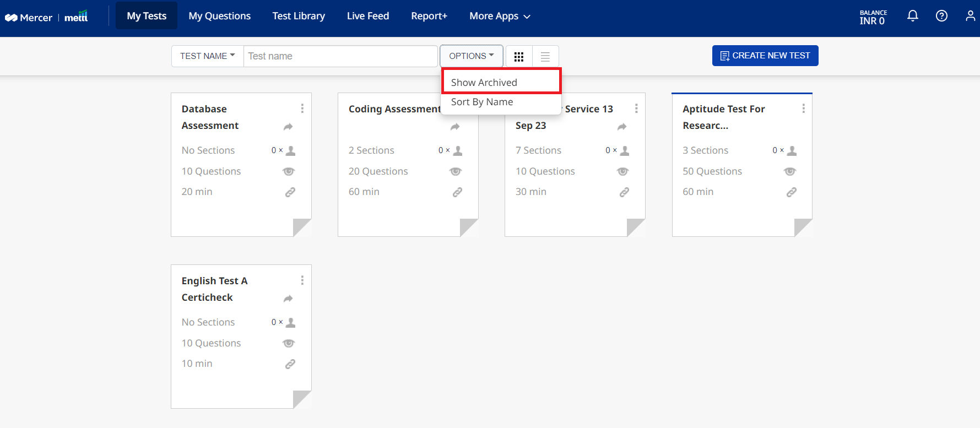Copy link of Database Assessment test
Screen dimensions: 980x428
pos(290,192)
